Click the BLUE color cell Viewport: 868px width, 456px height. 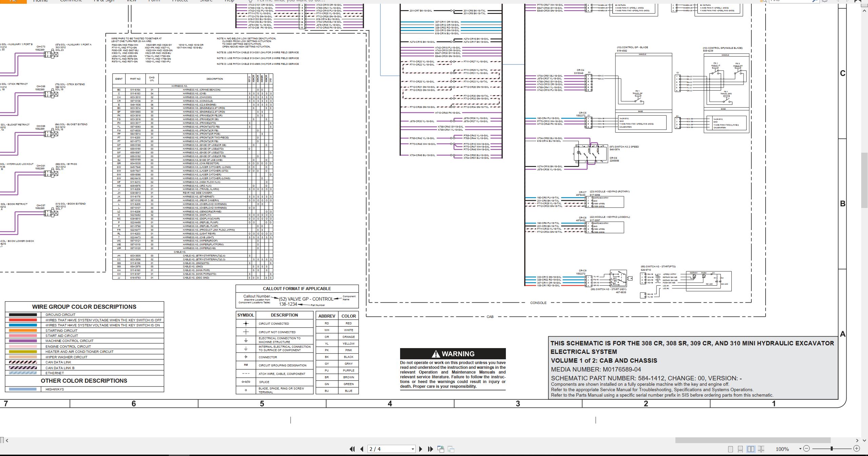pos(349,391)
